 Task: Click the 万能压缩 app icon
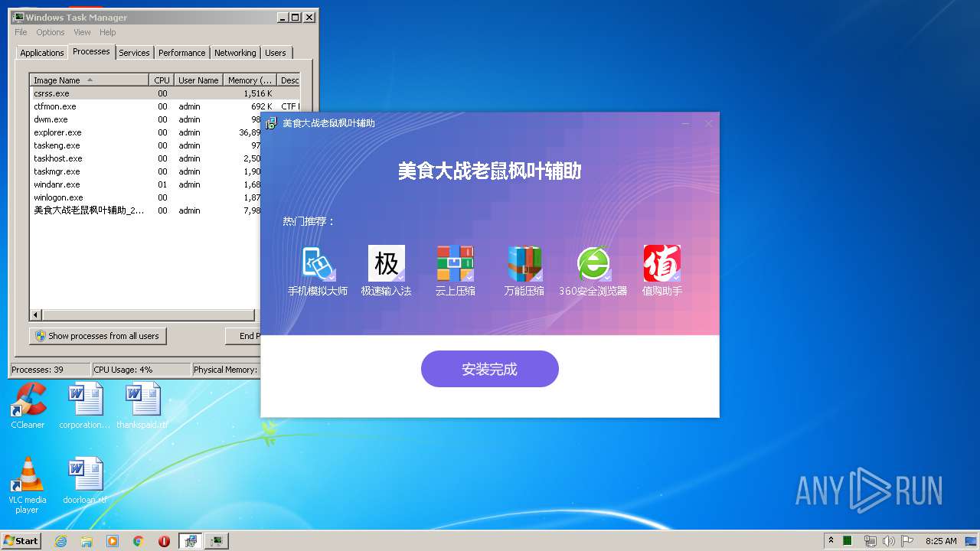click(x=524, y=264)
